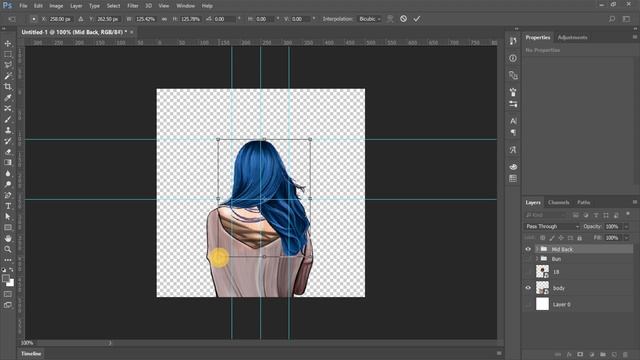Screen dimensions: 640x360
Task: Open the File menu
Action: (23, 6)
